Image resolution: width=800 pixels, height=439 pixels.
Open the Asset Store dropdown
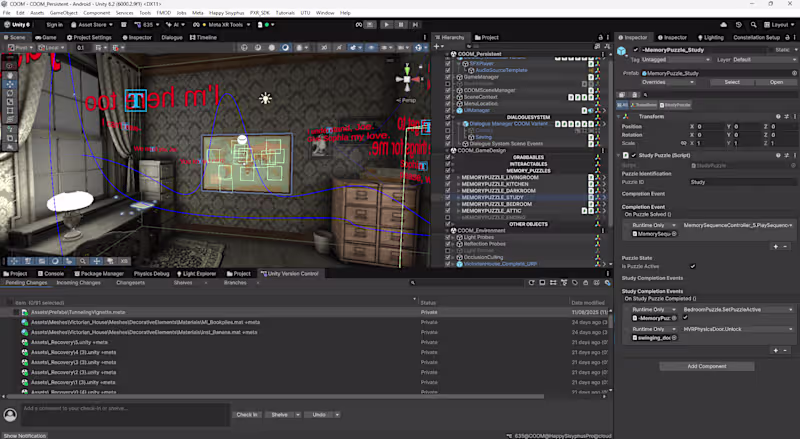(92, 25)
